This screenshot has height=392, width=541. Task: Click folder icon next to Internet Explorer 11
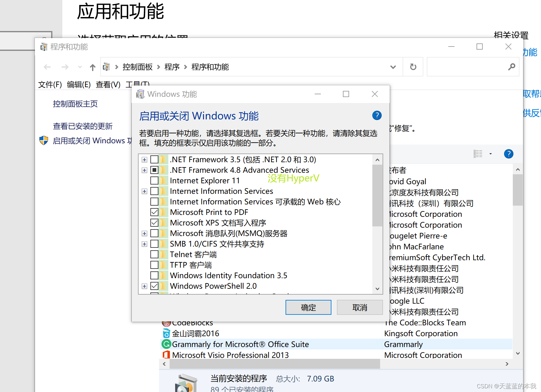[163, 180]
